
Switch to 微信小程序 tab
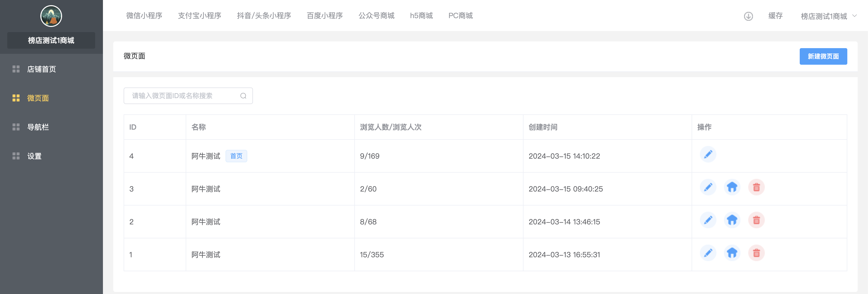(144, 16)
